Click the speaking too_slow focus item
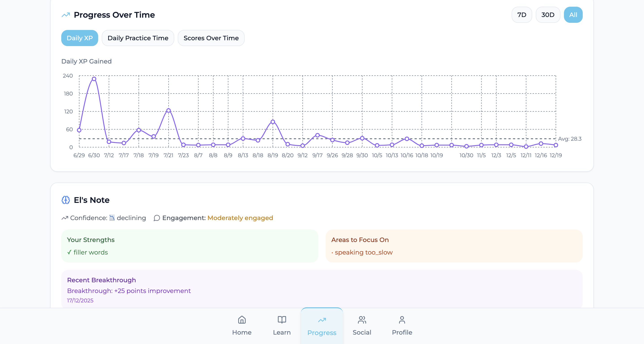This screenshot has width=644, height=344. pos(364,252)
